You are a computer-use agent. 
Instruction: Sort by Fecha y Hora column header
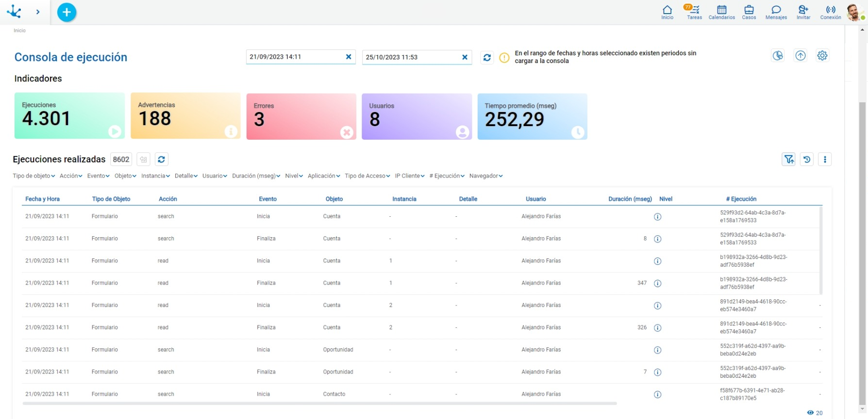(42, 199)
